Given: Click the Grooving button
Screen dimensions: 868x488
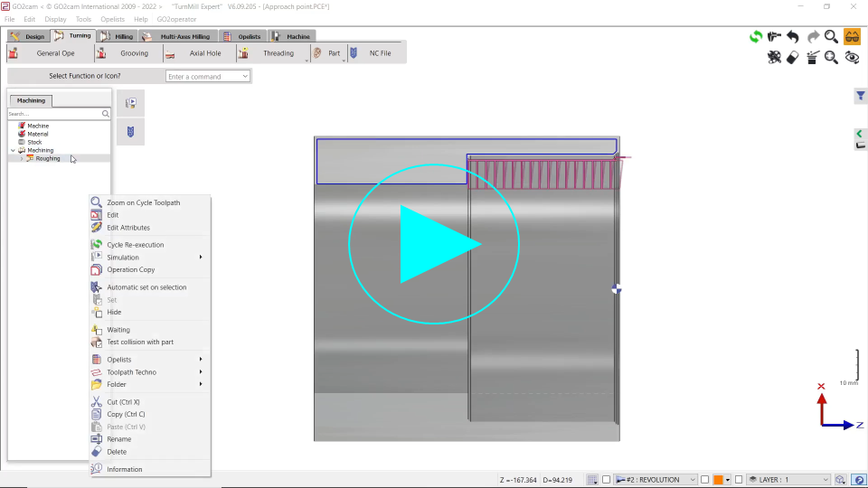Looking at the screenshot, I should point(134,53).
